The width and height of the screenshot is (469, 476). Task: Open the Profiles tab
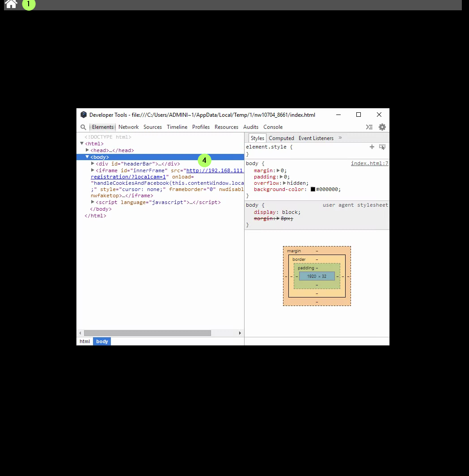tap(201, 127)
